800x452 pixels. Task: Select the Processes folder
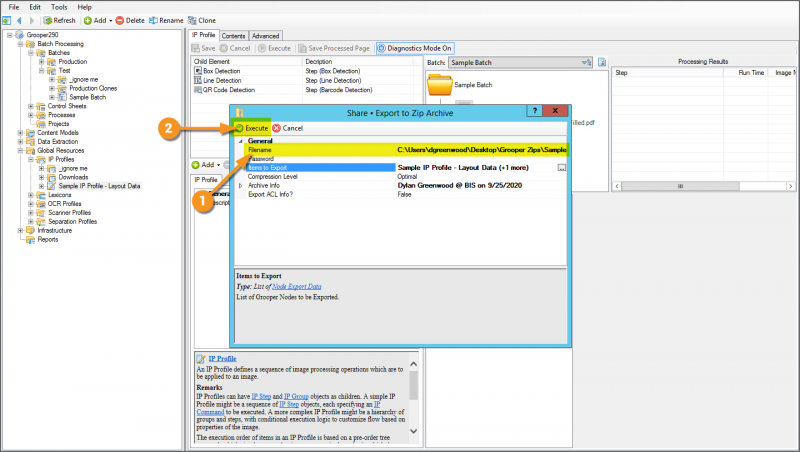tap(61, 115)
